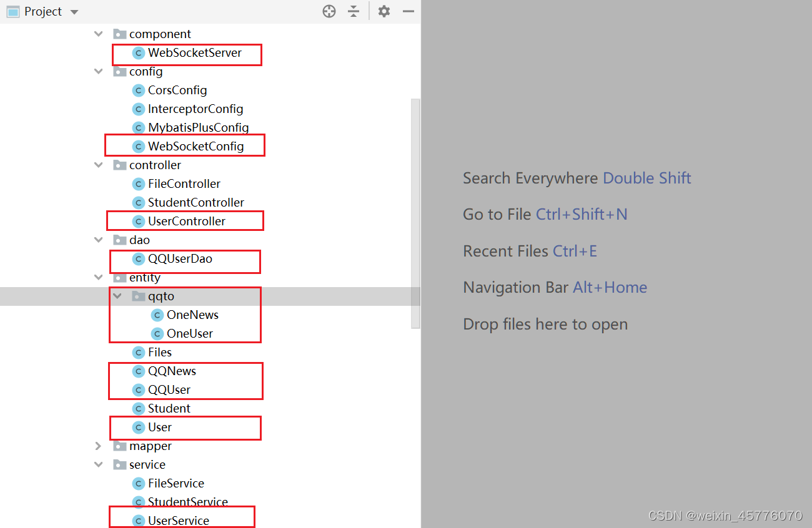812x528 pixels.
Task: Click the 'Drop files here to open' text
Action: tap(545, 325)
